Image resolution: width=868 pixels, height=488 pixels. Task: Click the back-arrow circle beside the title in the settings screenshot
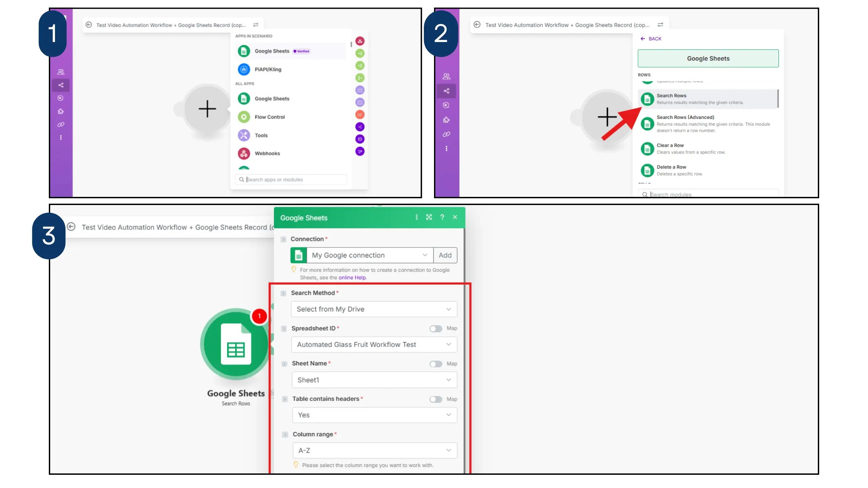point(71,227)
